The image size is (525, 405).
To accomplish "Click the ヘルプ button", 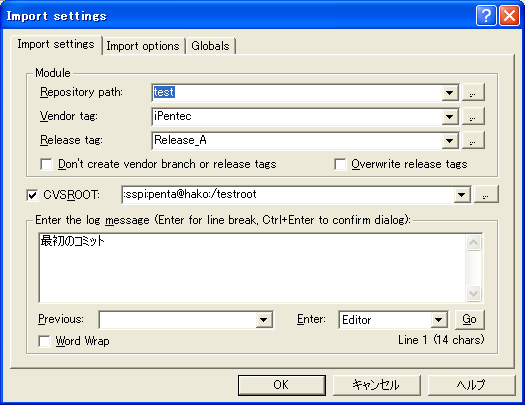I will (x=471, y=385).
